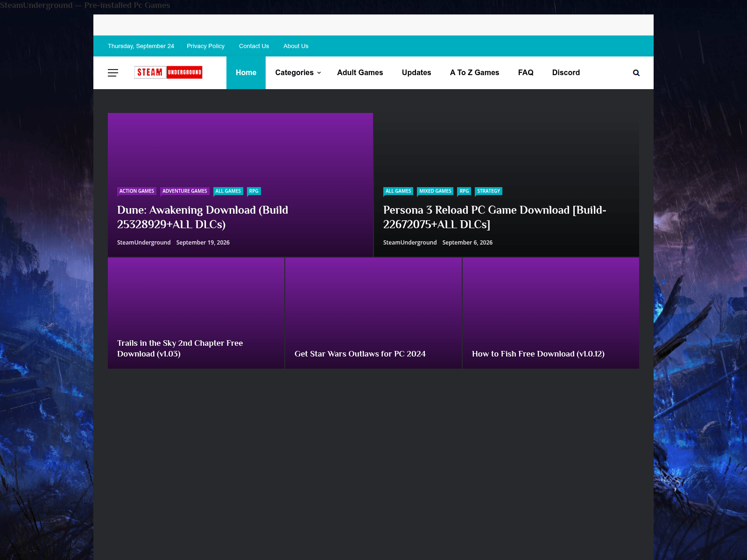Click the September 6, 2026 date
Screen dimensions: 747x560
[x=467, y=243]
